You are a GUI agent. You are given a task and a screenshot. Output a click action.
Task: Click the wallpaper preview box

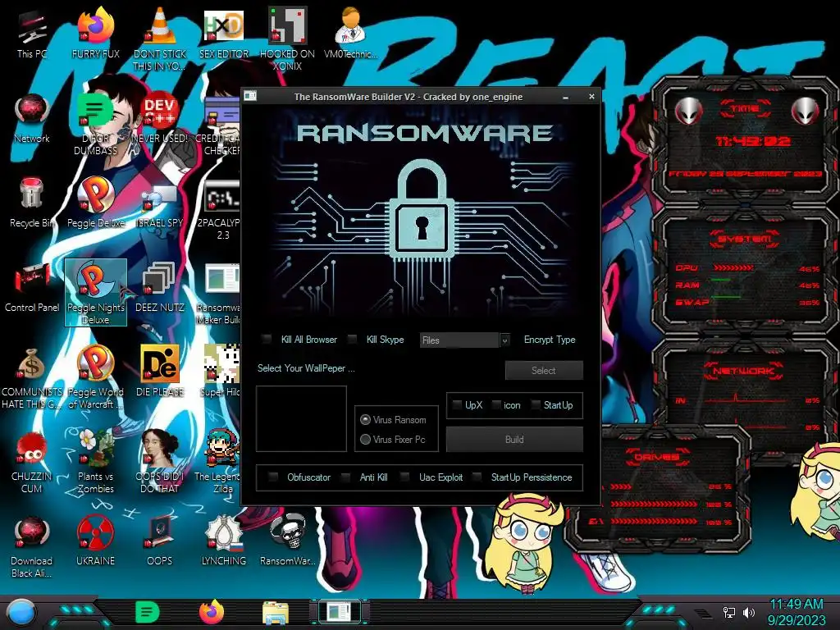(x=301, y=418)
